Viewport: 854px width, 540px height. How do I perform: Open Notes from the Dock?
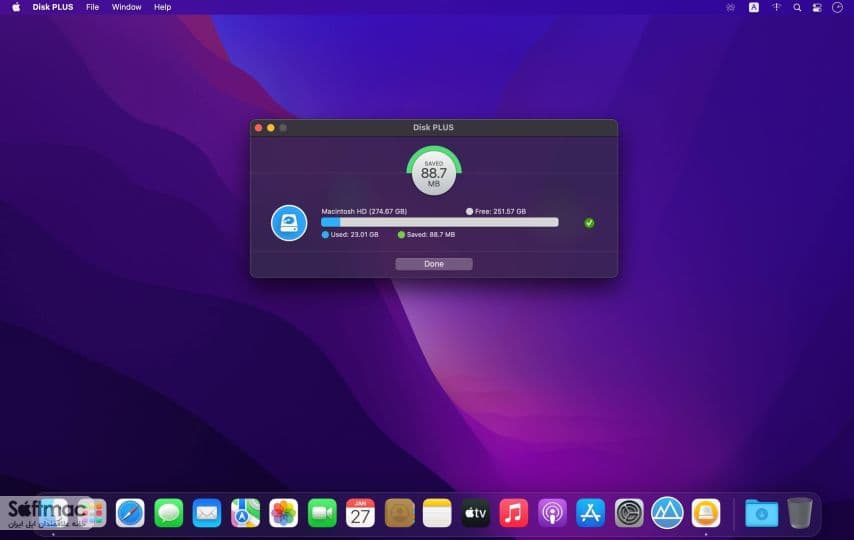(x=437, y=513)
